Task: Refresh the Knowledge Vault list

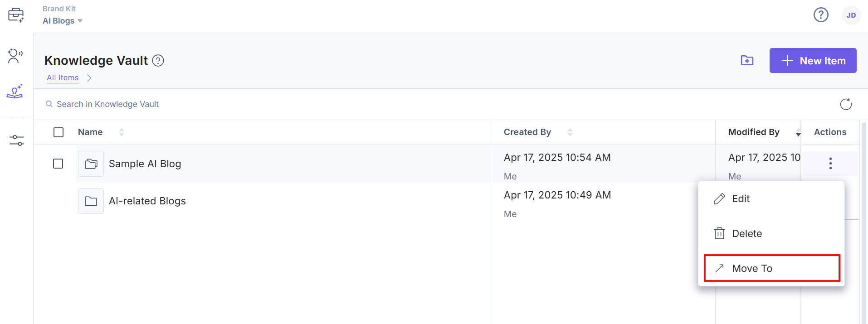Action: click(846, 104)
